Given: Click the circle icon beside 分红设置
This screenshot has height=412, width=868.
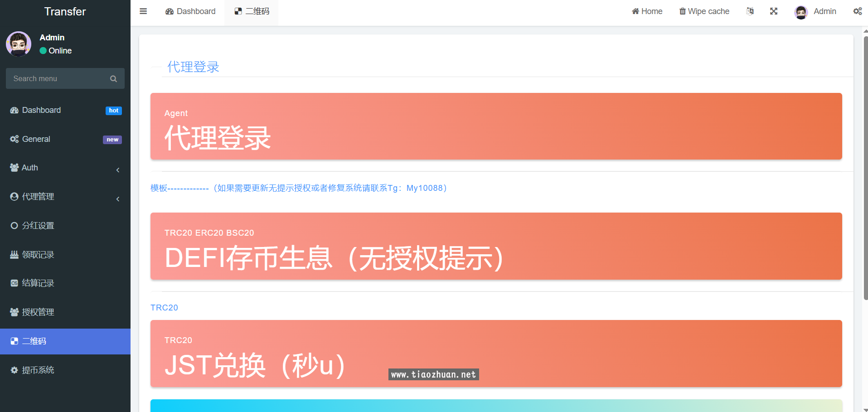Looking at the screenshot, I should [15, 225].
